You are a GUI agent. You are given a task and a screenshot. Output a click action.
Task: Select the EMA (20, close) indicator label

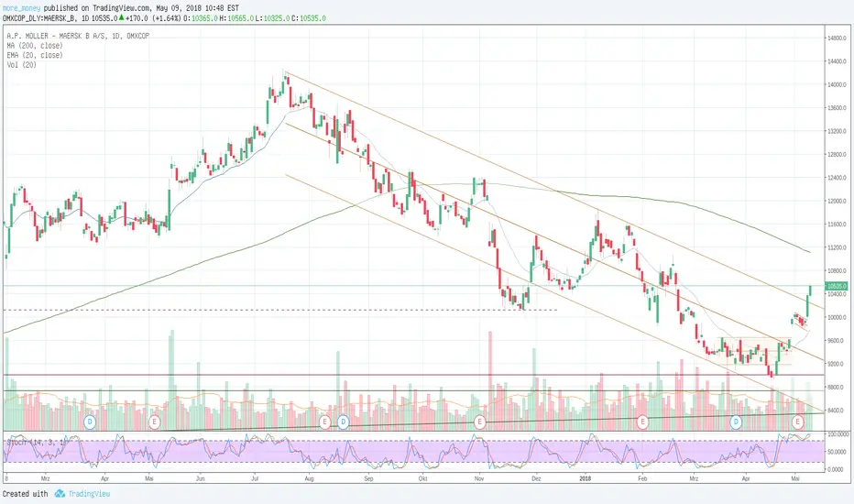35,55
